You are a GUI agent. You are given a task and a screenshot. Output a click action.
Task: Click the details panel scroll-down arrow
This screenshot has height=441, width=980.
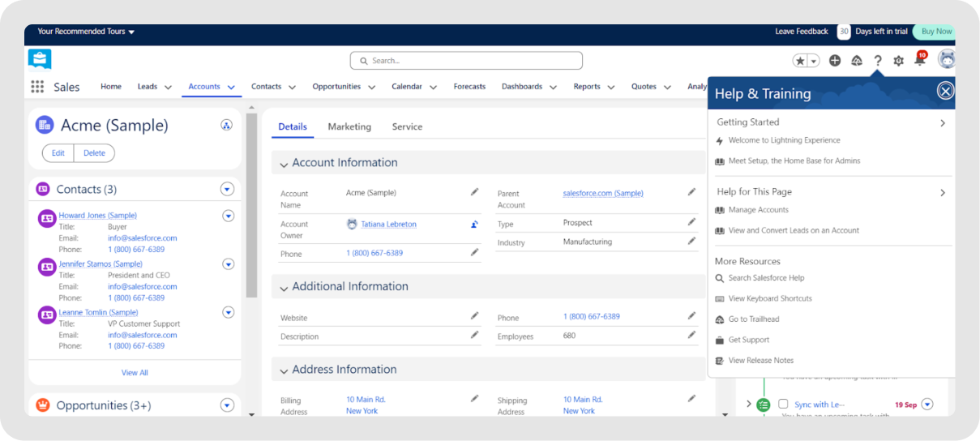725,414
